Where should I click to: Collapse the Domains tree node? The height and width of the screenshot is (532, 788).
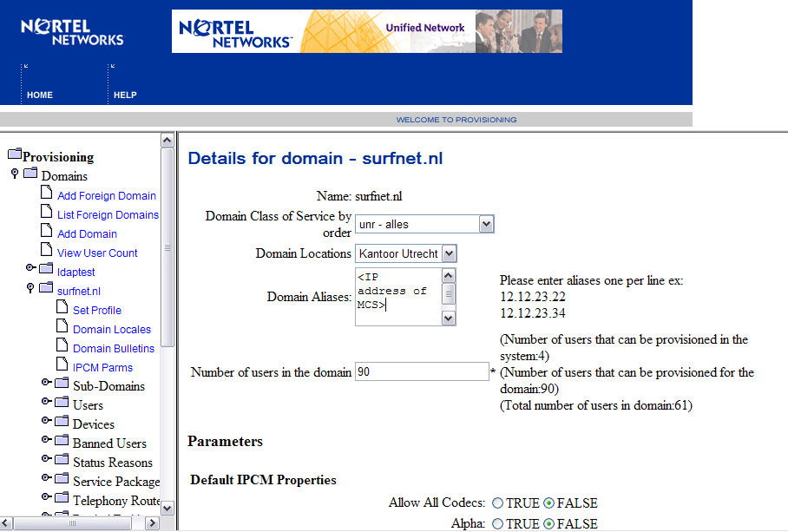[x=15, y=174]
